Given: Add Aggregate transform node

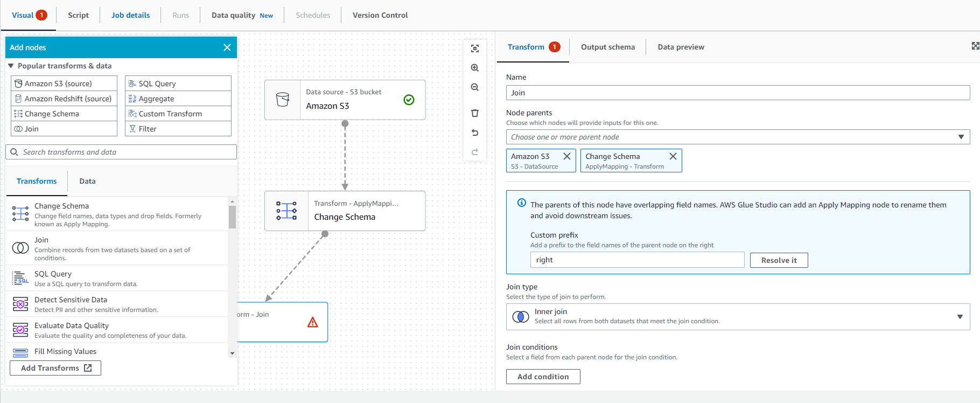Looking at the screenshot, I should (178, 99).
